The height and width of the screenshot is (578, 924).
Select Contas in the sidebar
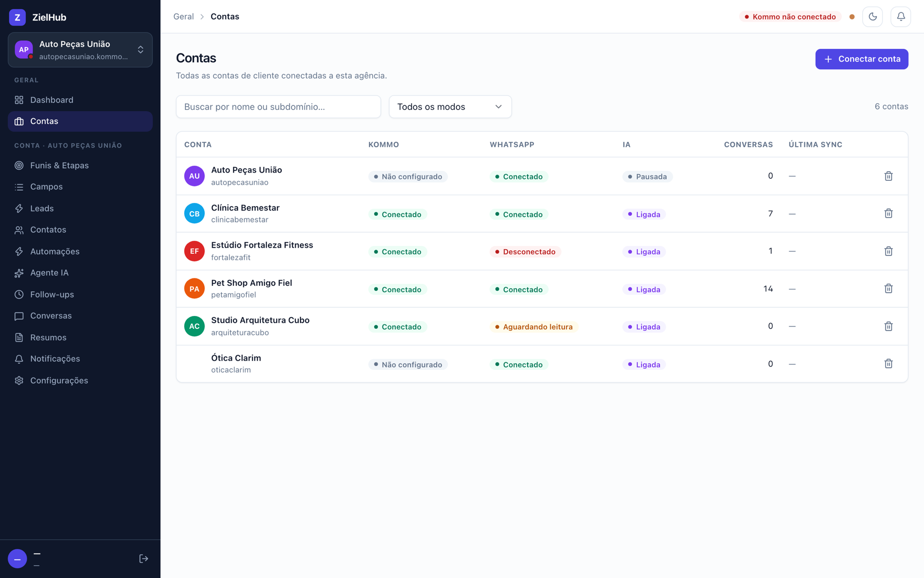point(80,121)
